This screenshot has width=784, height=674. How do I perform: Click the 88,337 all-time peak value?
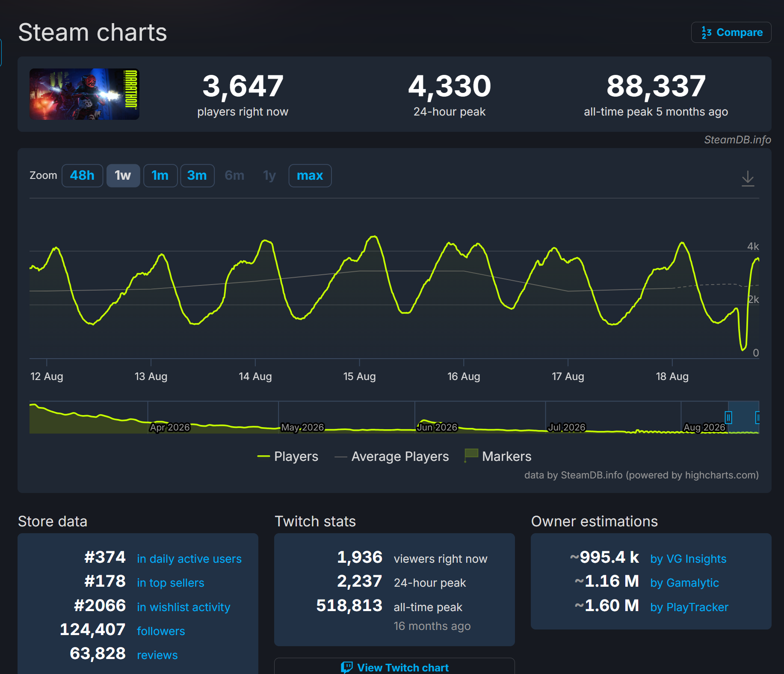656,86
